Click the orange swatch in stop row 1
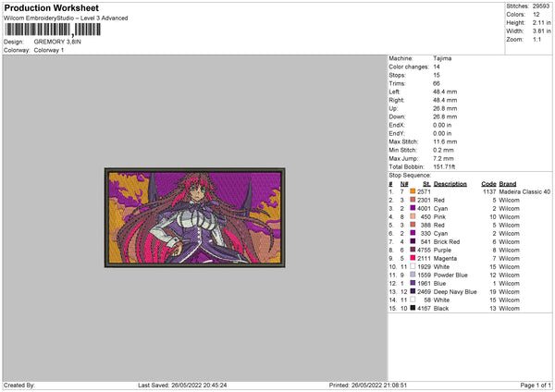Viewport: 555px width, 392px height. point(413,191)
